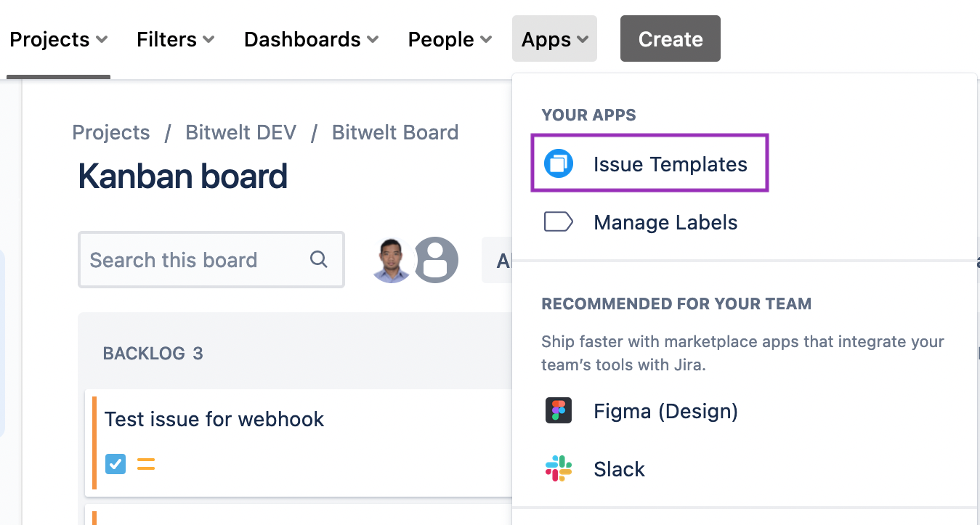Select the Figma (Design) app icon
980x525 pixels.
tap(557, 410)
